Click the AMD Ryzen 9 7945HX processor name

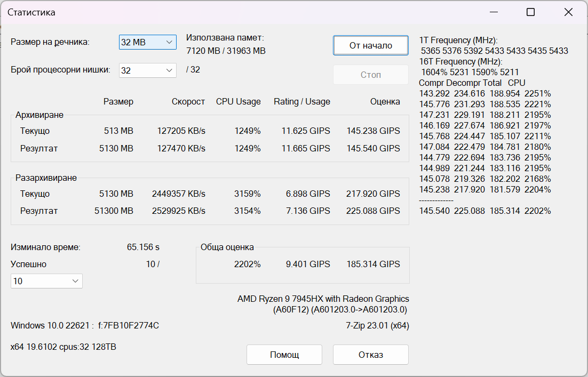[x=323, y=299]
